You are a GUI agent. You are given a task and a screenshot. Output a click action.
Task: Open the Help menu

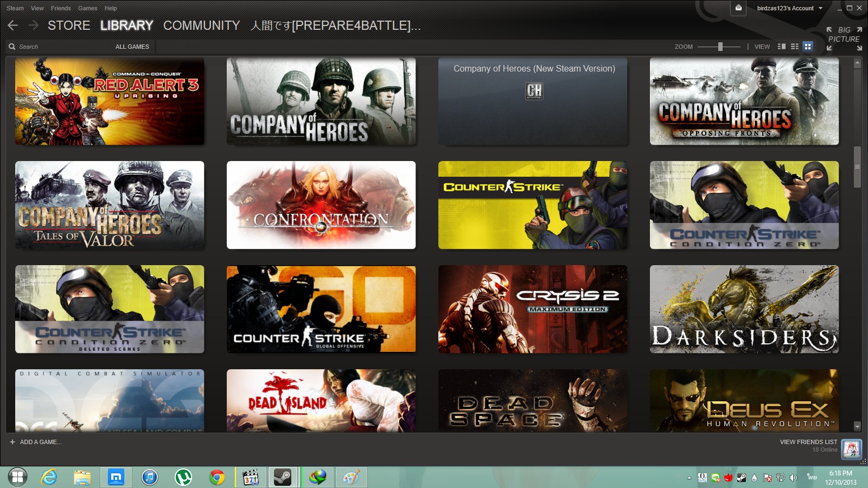tap(111, 8)
